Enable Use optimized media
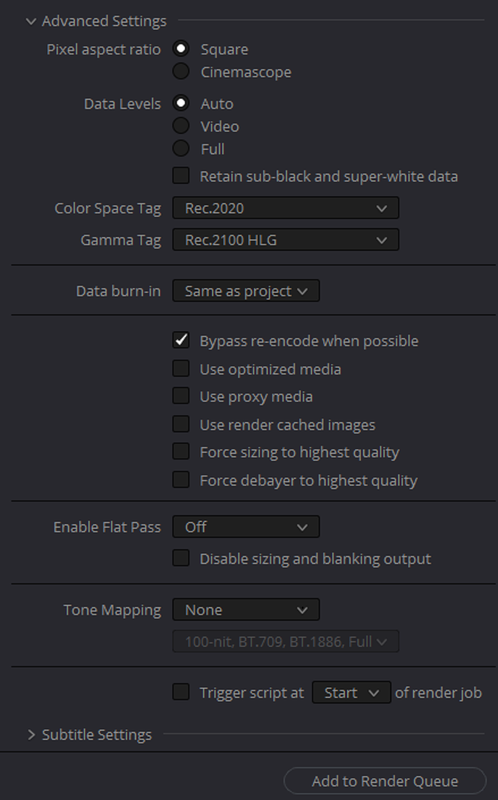The image size is (498, 800). point(181,368)
